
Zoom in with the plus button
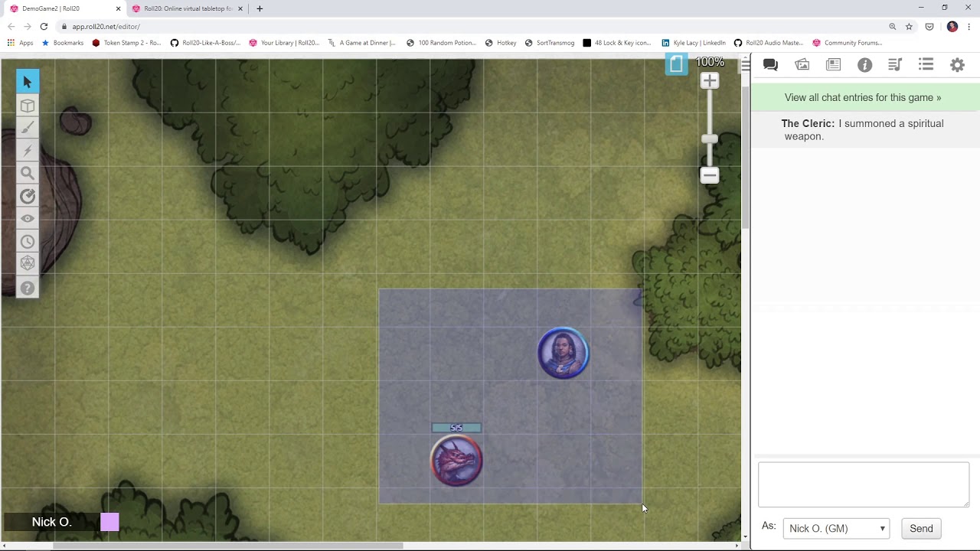point(710,80)
